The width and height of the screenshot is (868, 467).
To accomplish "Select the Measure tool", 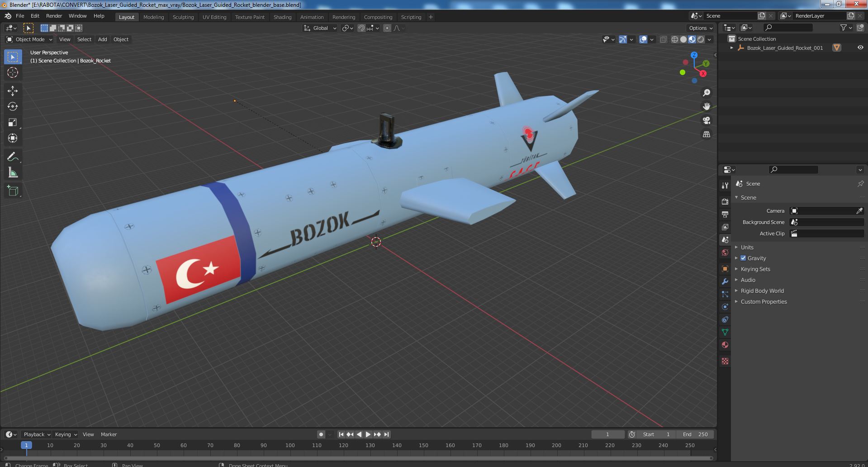I will pos(13,172).
